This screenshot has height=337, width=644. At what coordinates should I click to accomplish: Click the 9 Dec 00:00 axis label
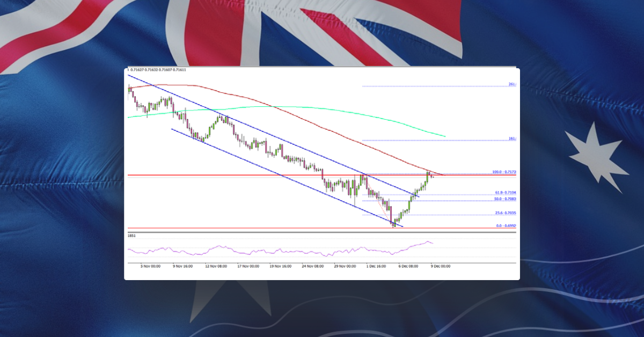440,265
